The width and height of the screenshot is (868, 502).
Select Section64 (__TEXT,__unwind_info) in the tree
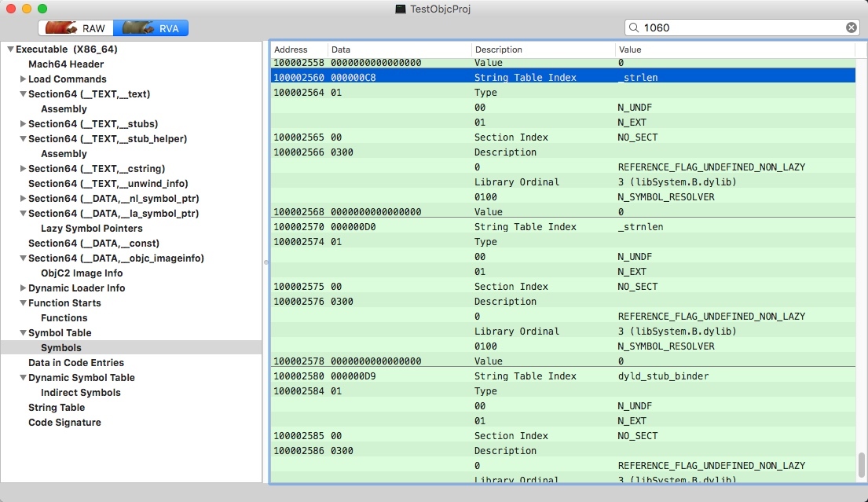tap(108, 184)
